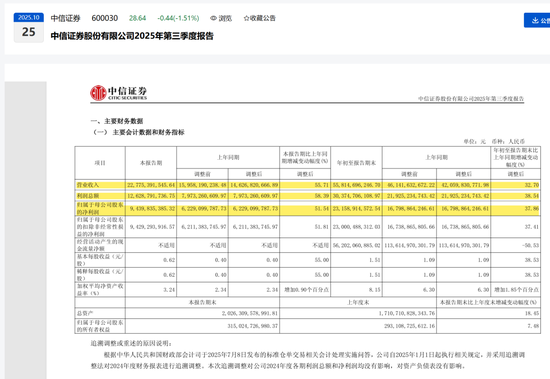This screenshot has height=379, width=550.
Task: Click the price change -0.44(-1.51%)
Action: pyautogui.click(x=178, y=18)
